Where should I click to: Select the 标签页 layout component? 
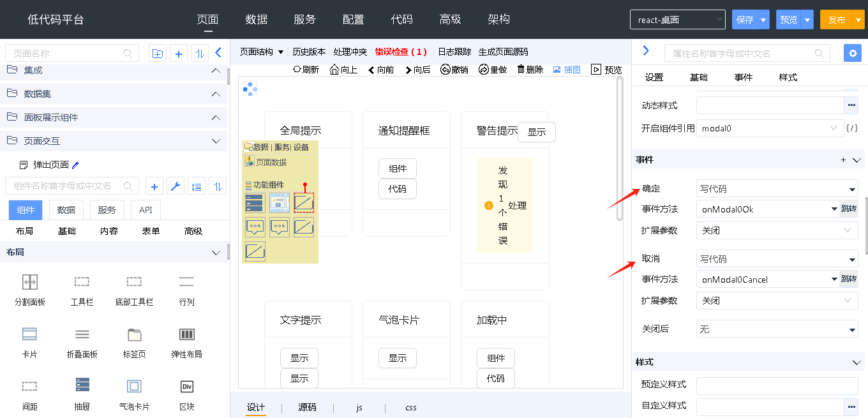(x=134, y=342)
